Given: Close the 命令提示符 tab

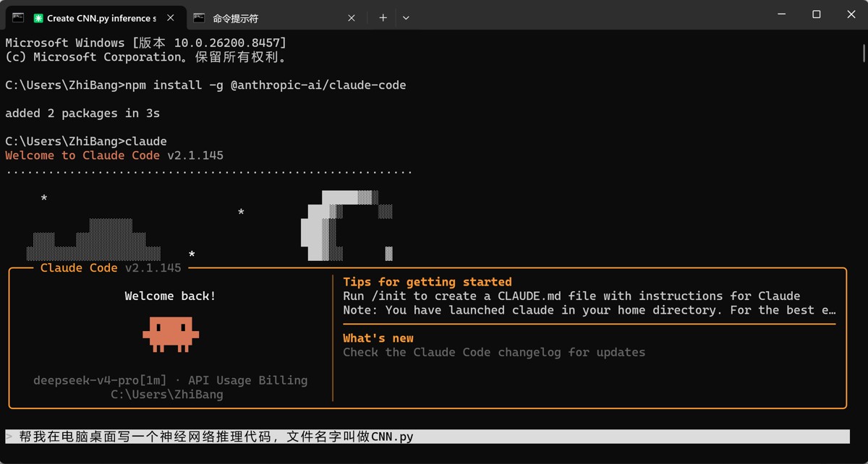Looking at the screenshot, I should coord(352,18).
